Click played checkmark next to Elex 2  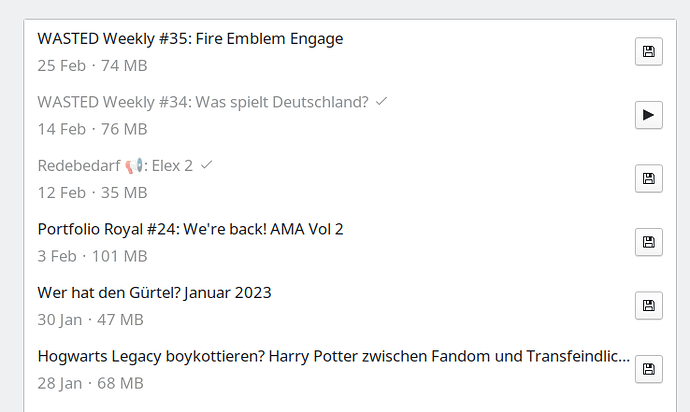click(x=206, y=165)
